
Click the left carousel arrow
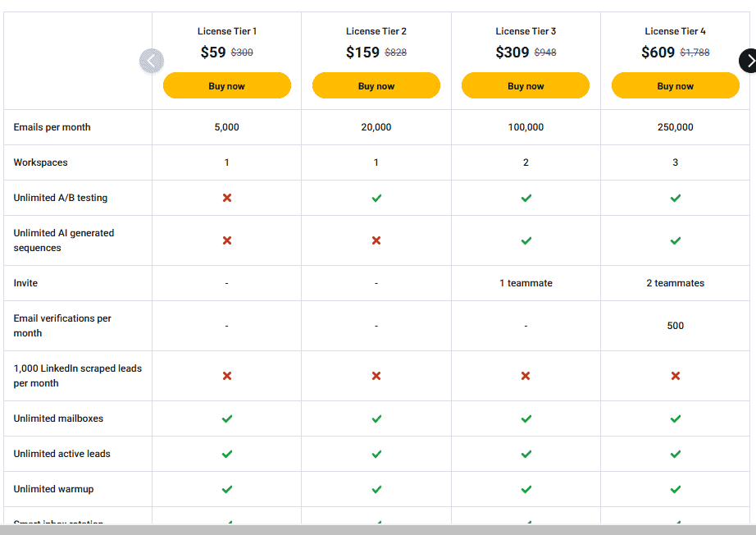[x=152, y=61]
